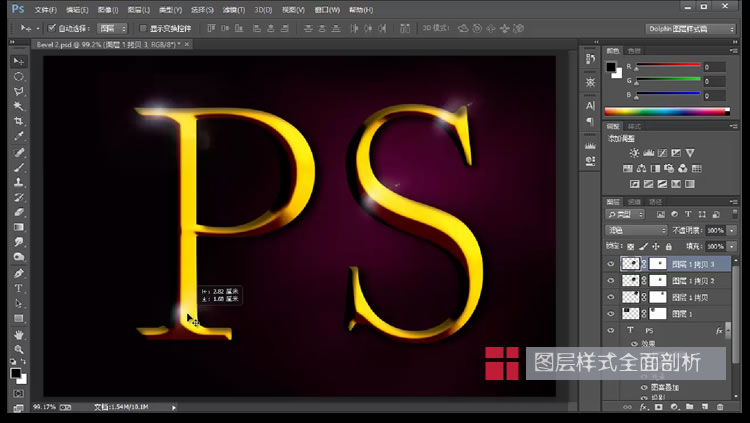Image resolution: width=750 pixels, height=423 pixels.
Task: Pick a color from the spectrum ramp
Action: pos(667,112)
